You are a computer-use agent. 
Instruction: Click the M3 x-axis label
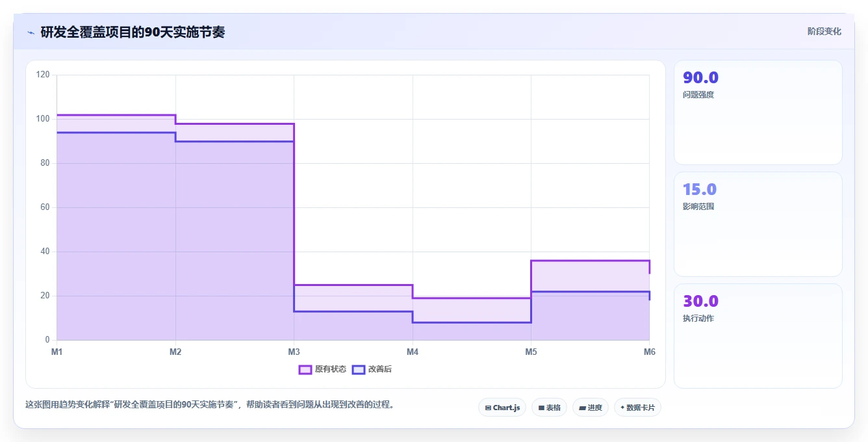[x=294, y=352]
